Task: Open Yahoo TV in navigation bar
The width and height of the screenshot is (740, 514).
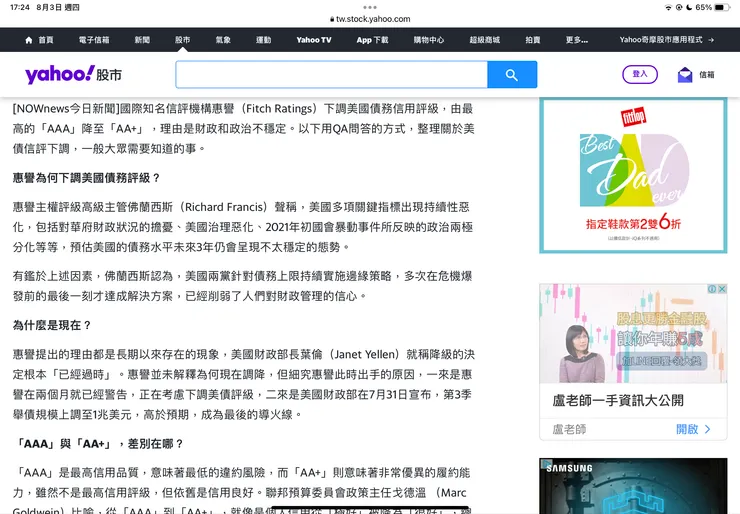Action: pyautogui.click(x=314, y=40)
